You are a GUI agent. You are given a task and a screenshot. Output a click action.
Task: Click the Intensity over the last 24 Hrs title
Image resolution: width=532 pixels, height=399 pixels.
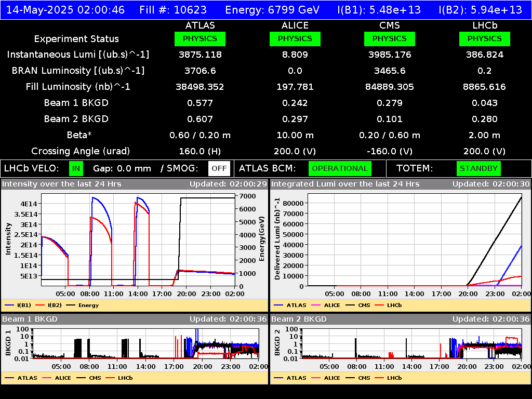[61, 184]
